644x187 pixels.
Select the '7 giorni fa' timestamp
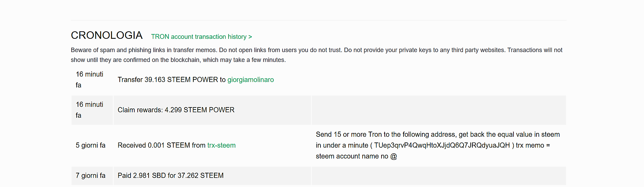coord(91,175)
